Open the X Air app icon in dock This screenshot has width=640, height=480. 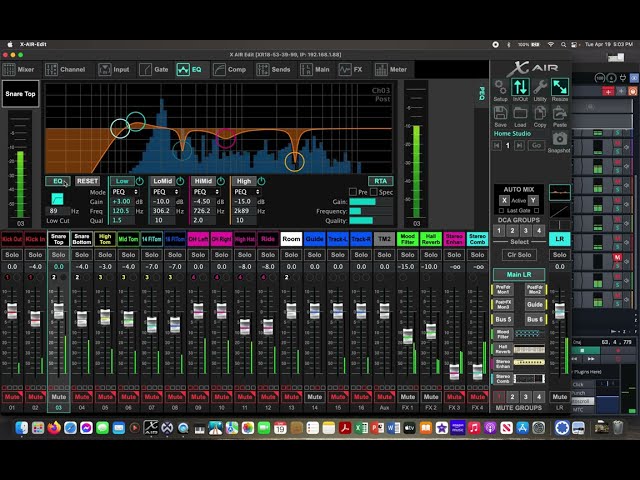click(151, 428)
